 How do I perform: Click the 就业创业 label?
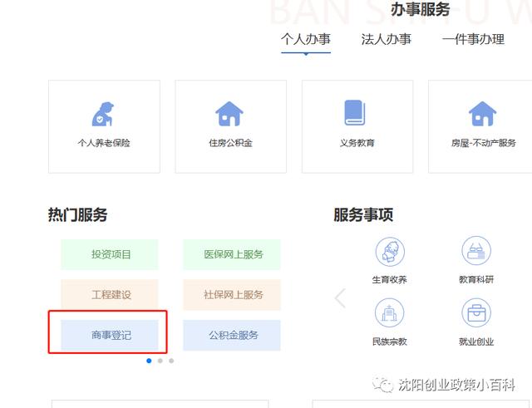coord(476,342)
